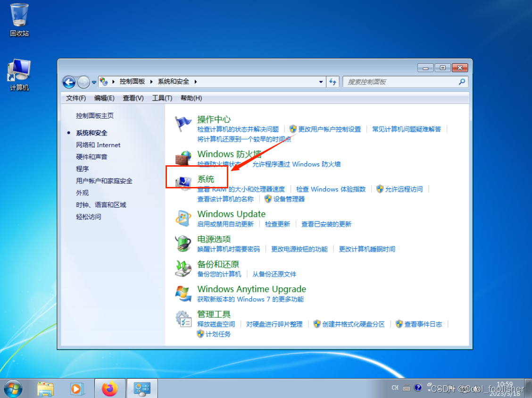532x398 pixels.
Task: Open 用户帐户和家庭安全 category
Action: 104,181
